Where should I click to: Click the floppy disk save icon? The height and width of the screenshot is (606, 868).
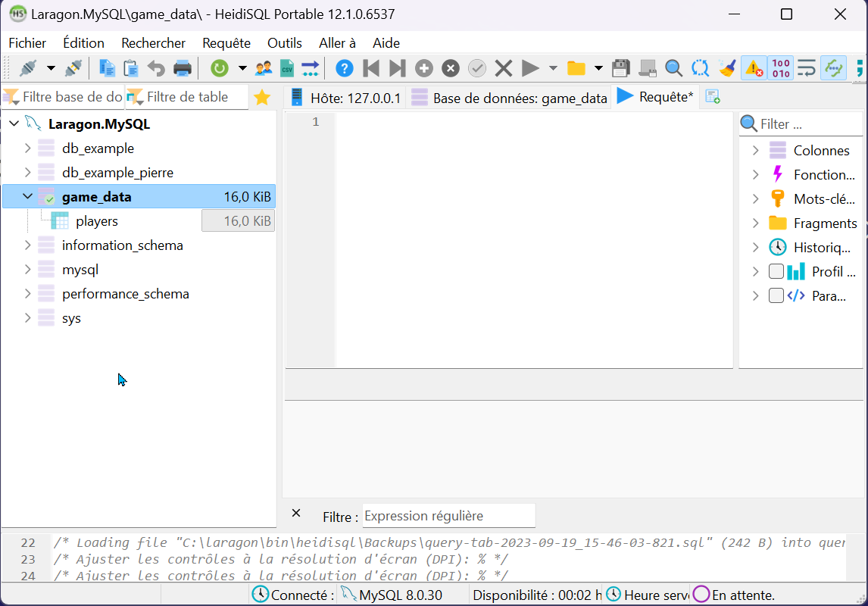click(x=621, y=69)
